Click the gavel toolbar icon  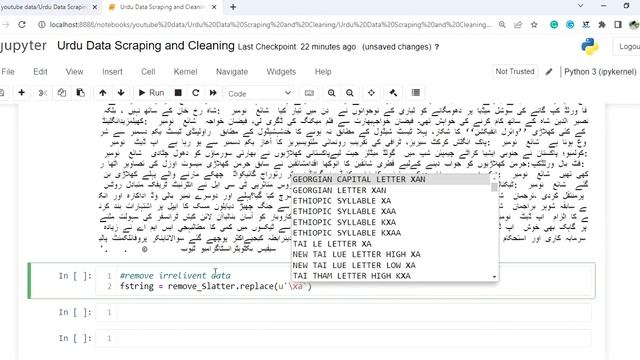(393, 93)
